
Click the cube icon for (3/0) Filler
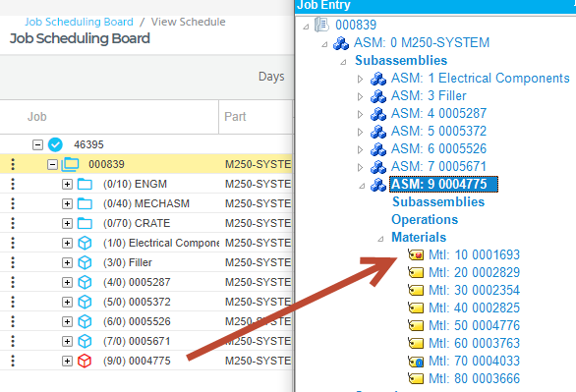85,262
